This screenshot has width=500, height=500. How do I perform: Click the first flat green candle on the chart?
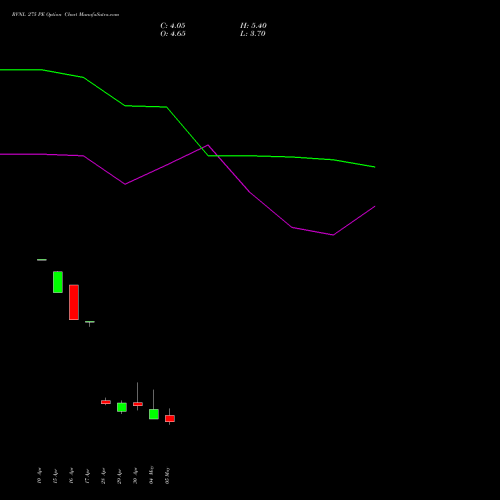click(42, 260)
